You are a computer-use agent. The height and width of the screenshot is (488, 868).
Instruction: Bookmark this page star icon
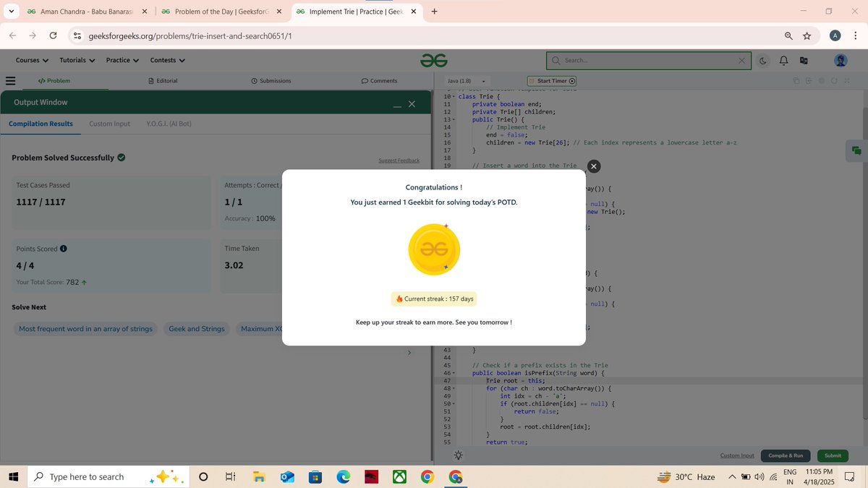coord(807,35)
